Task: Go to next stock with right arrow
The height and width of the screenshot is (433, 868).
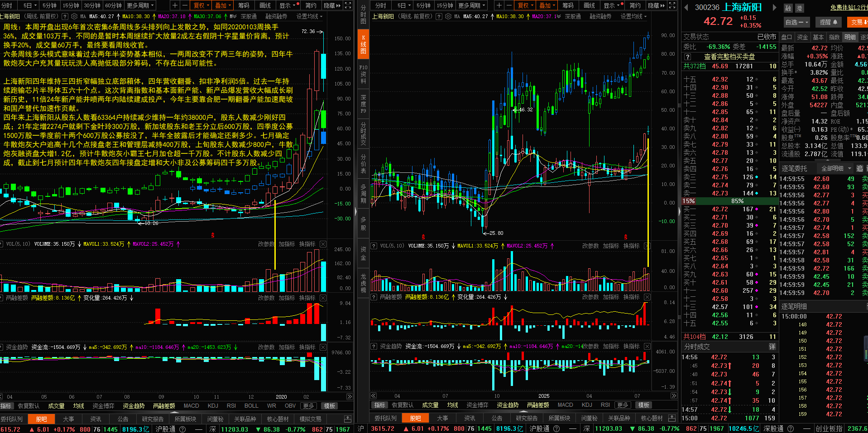Action: tap(774, 8)
